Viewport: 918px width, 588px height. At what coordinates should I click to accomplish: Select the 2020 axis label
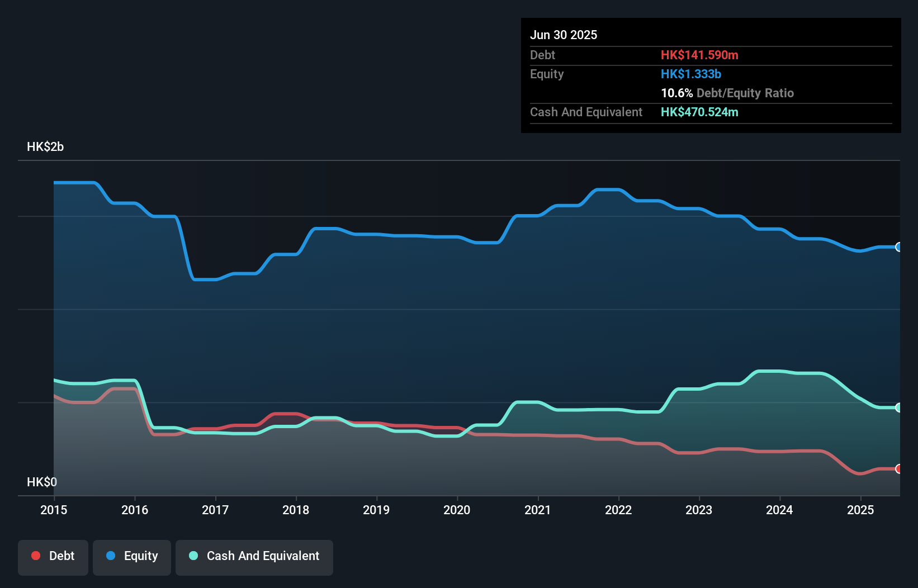pyautogui.click(x=457, y=510)
